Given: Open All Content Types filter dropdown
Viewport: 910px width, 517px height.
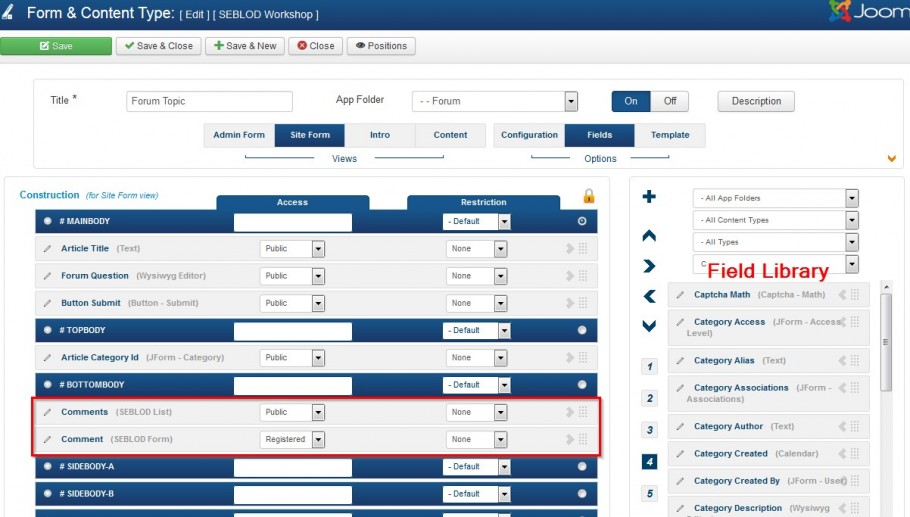Looking at the screenshot, I should (x=775, y=220).
